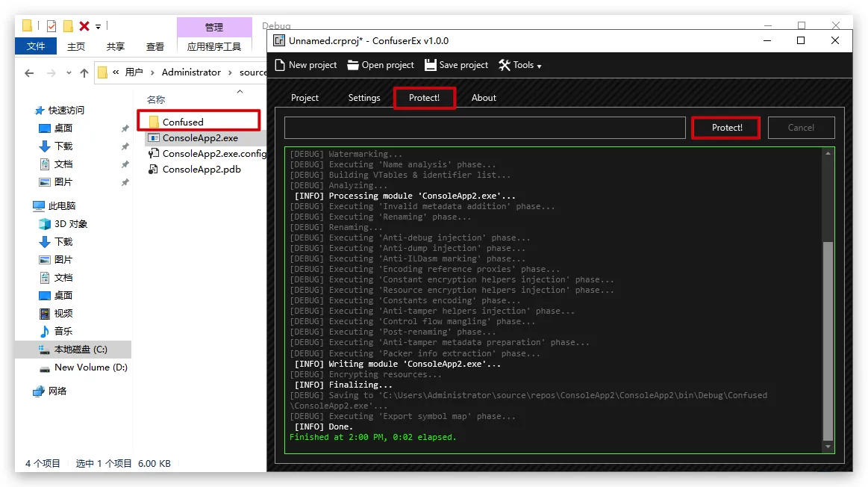Viewport: 868px width, 487px height.
Task: Select the ConsoleApp2.pdb file
Action: tap(202, 170)
